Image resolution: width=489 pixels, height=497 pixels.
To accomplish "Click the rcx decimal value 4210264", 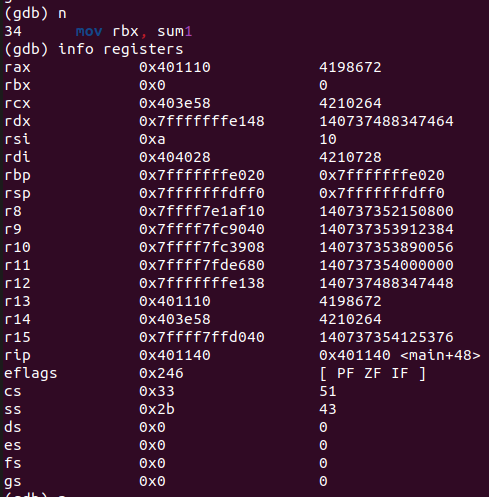I will tap(350, 103).
